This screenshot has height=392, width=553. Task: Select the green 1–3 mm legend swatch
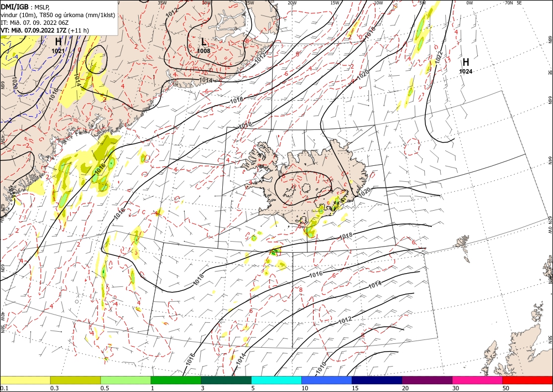176,380
